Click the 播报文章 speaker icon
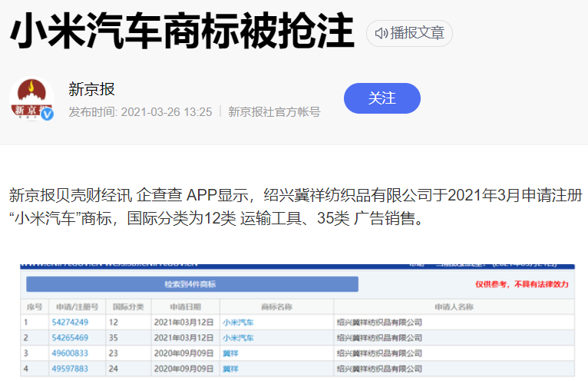The image size is (588, 381). [382, 33]
